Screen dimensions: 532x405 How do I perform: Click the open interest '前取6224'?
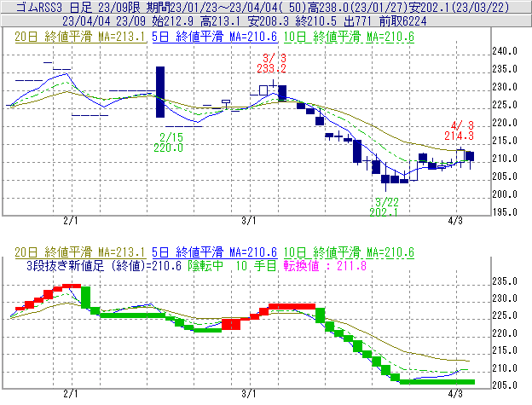[x=402, y=21]
